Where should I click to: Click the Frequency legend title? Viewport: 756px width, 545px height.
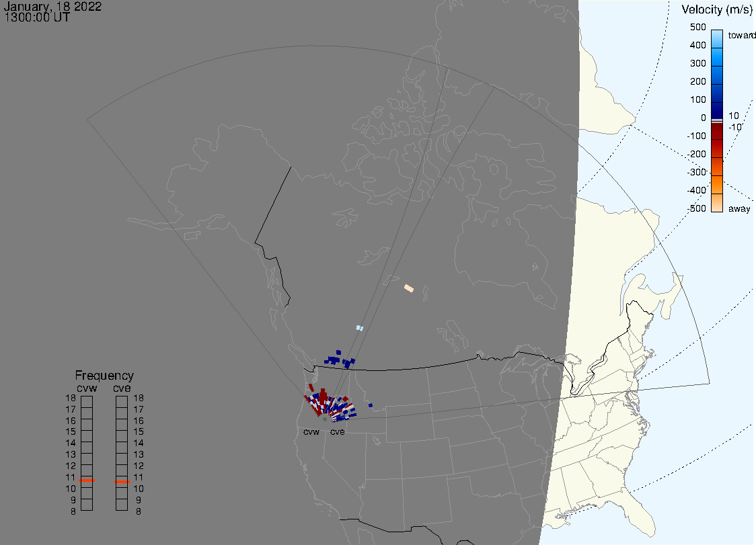(104, 376)
